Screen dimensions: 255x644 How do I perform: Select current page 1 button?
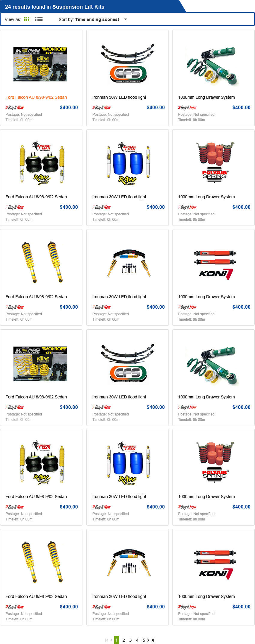pyautogui.click(x=117, y=640)
